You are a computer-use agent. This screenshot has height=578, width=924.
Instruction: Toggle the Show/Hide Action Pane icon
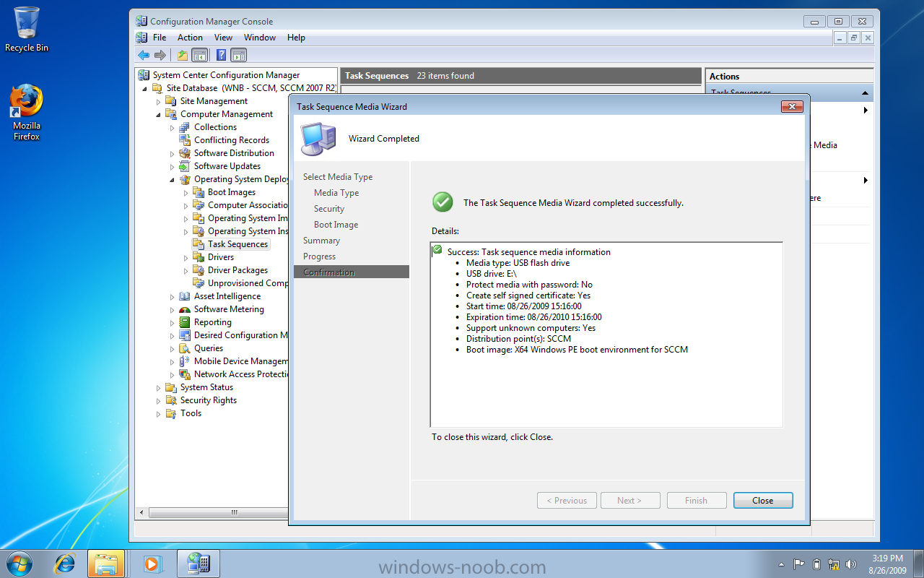(x=239, y=55)
